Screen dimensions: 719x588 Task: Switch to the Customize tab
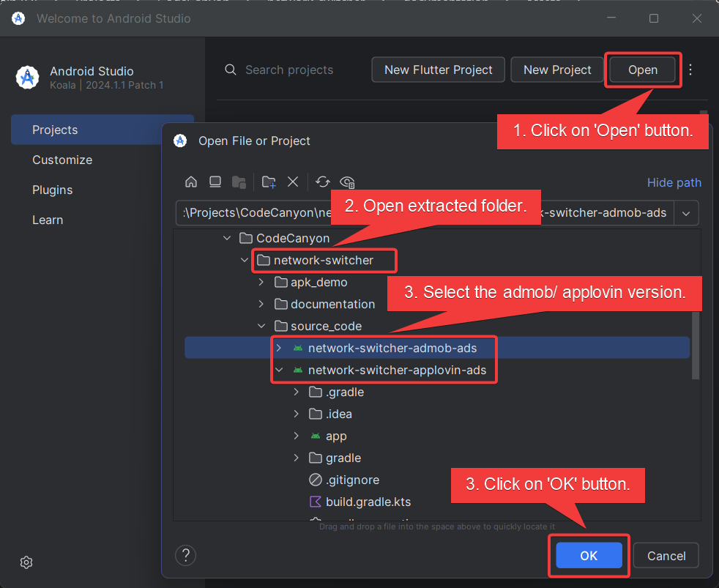tap(62, 160)
